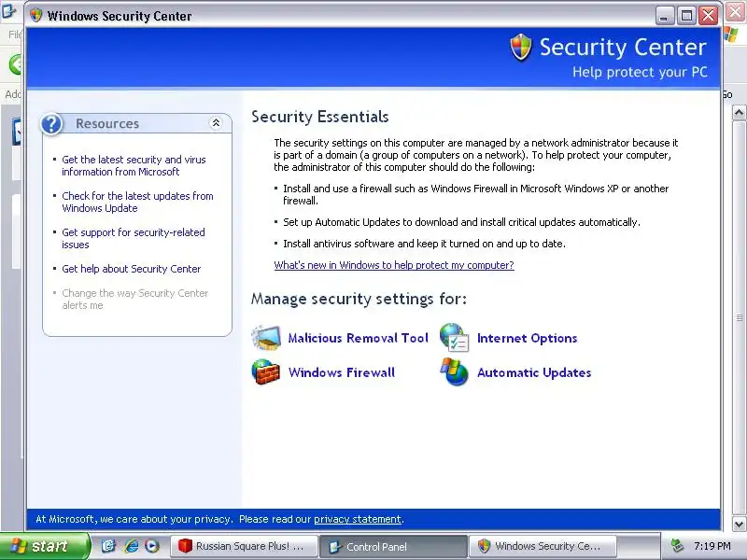
Task: Open What's new in Windows link
Action: point(394,265)
